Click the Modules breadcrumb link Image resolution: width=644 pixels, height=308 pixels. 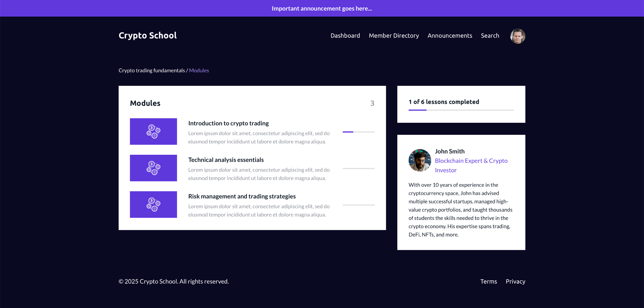click(199, 70)
